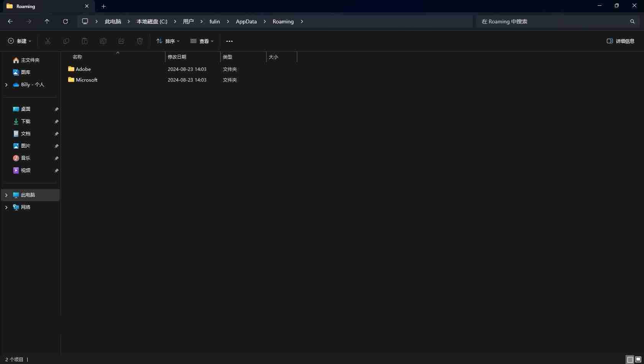Click the Cut scissors icon
Screen dimensions: 644x364
click(x=48, y=41)
